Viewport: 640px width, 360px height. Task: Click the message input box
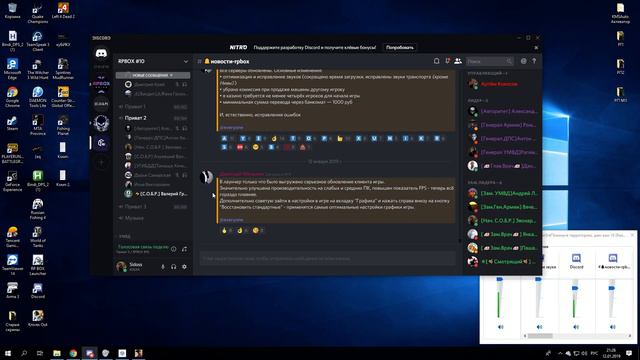(328, 258)
